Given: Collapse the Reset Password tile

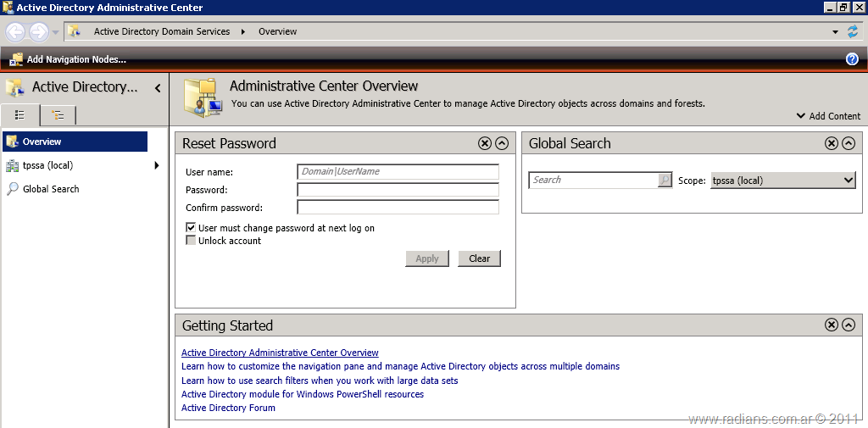Looking at the screenshot, I should click(502, 143).
